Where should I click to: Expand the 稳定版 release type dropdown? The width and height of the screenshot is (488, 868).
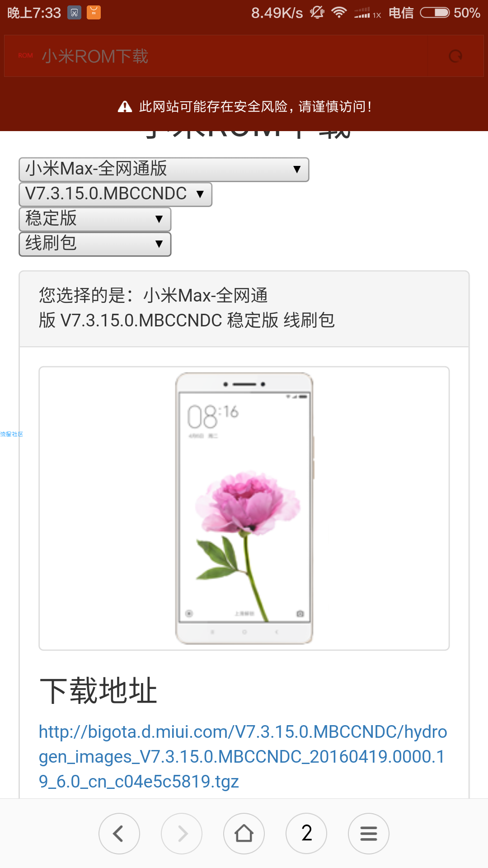point(95,219)
